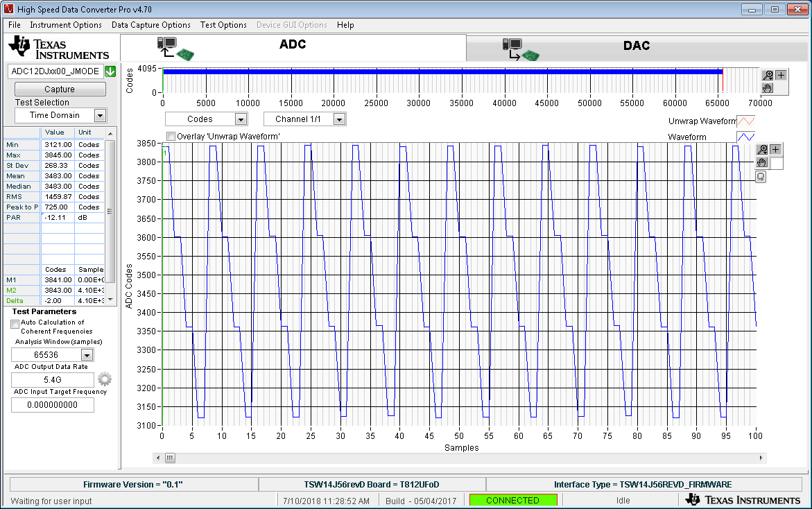Click the left arrow of the graph scrollbar
This screenshot has width=812, height=509.
click(158, 458)
